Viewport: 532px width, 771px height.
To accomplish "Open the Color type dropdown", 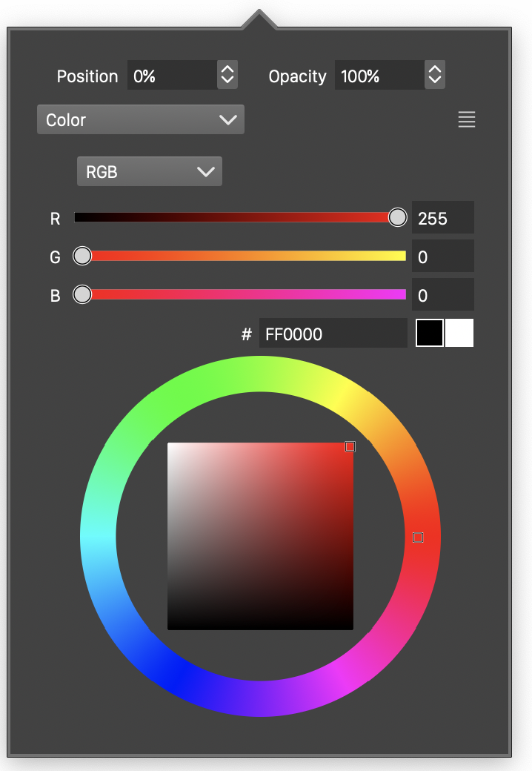I will click(141, 120).
